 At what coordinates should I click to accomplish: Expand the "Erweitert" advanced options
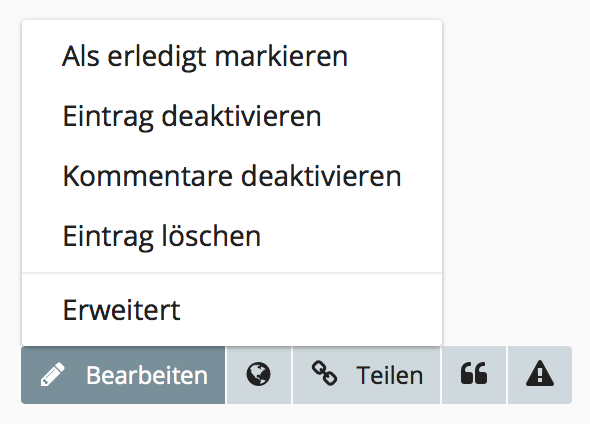point(232,310)
